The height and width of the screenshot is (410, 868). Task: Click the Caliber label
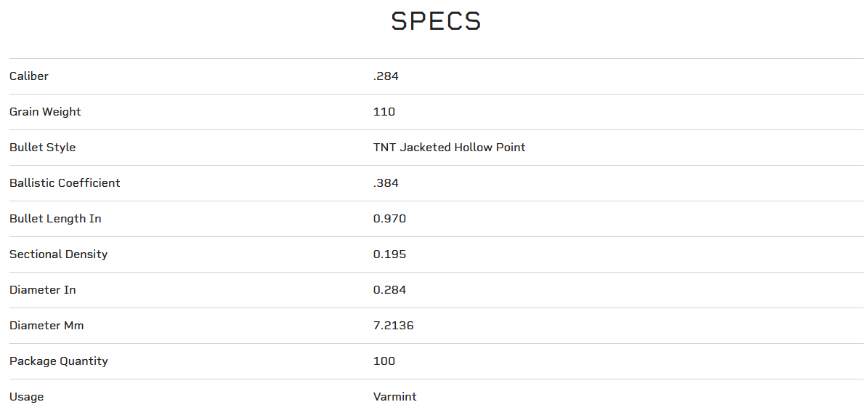29,76
